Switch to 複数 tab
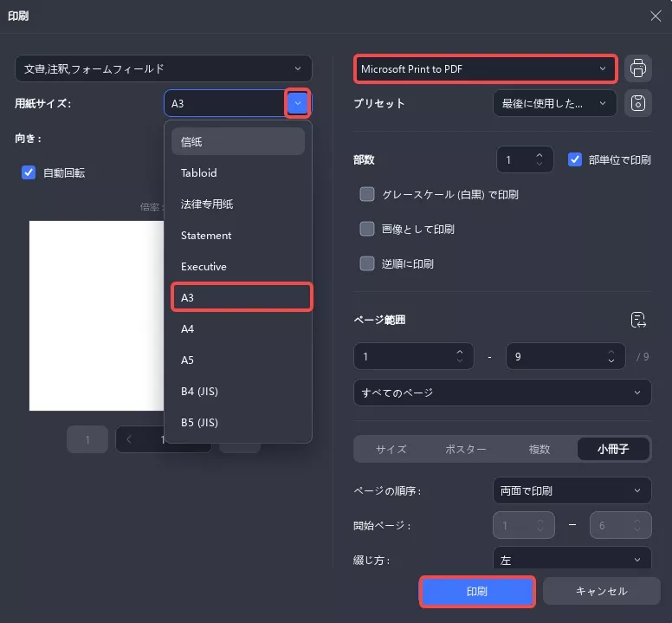672x623 pixels. click(x=540, y=450)
